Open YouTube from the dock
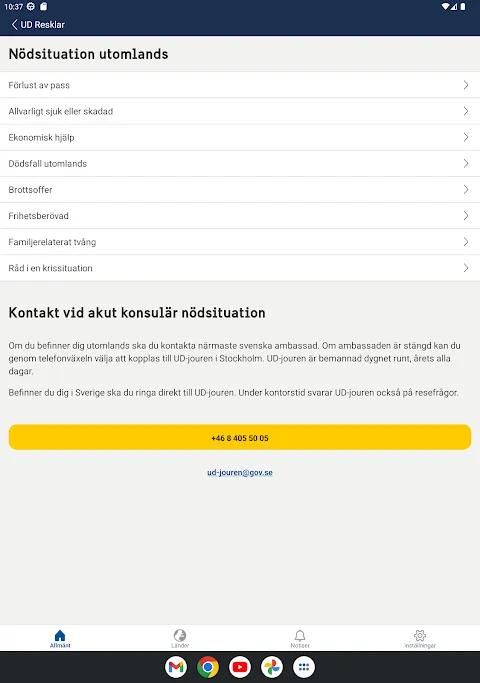 (240, 667)
